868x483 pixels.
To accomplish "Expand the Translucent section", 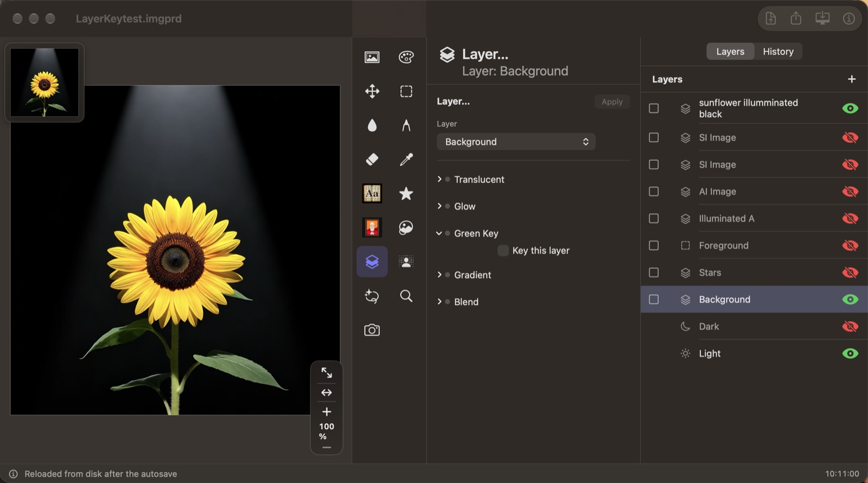I will (x=439, y=179).
